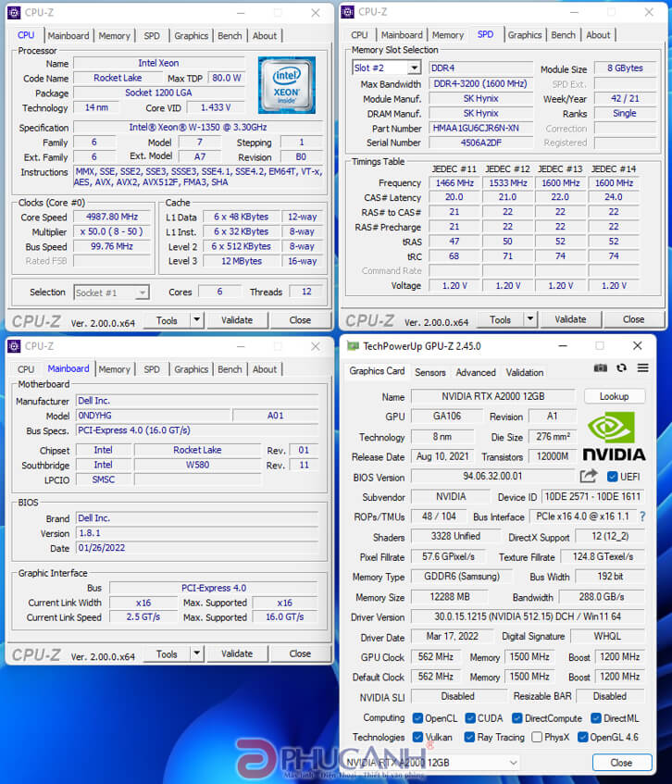The width and height of the screenshot is (672, 784).
Task: Click the Bandwidth 288.0 GB/s value
Action: click(x=602, y=596)
